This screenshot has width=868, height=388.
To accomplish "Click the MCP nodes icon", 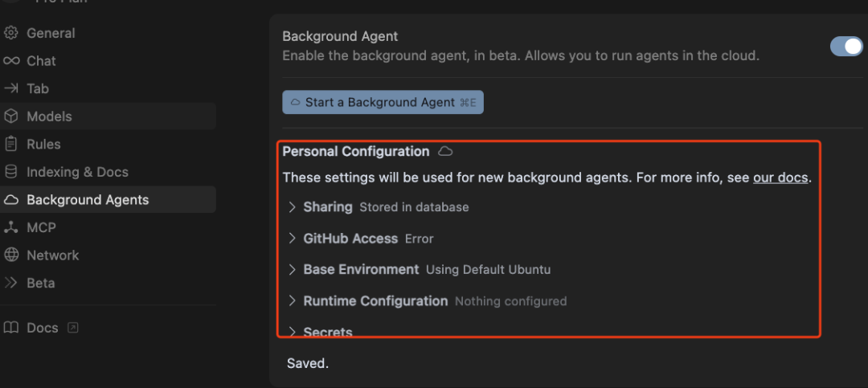I will click(x=11, y=227).
